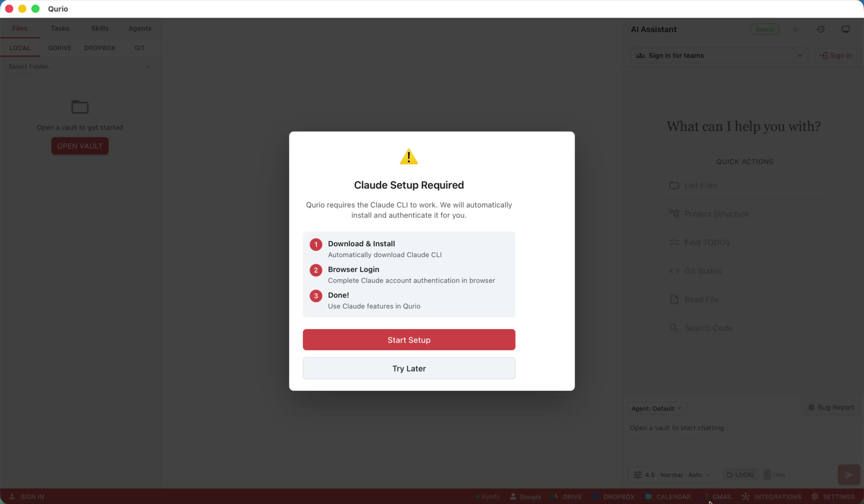The height and width of the screenshot is (504, 864).
Task: Open Sign in for teams dropdown
Action: pos(719,55)
